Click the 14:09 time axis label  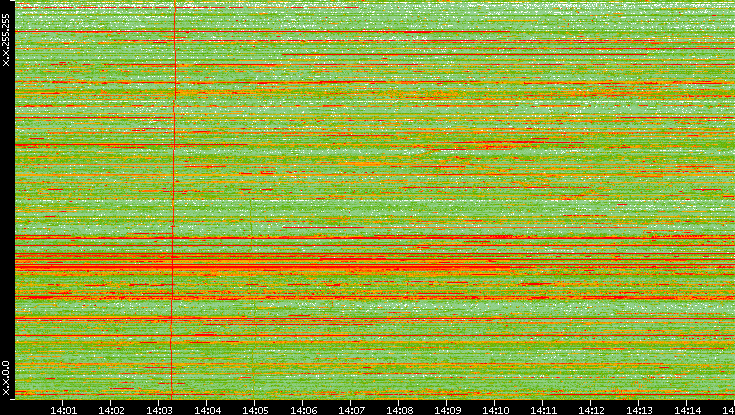pos(447,410)
